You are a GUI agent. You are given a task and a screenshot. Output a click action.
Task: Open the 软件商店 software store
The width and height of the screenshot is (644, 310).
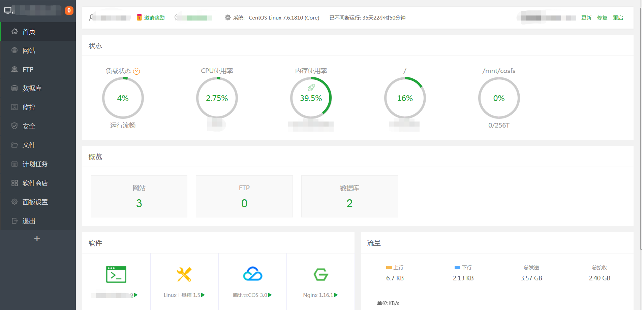point(38,183)
